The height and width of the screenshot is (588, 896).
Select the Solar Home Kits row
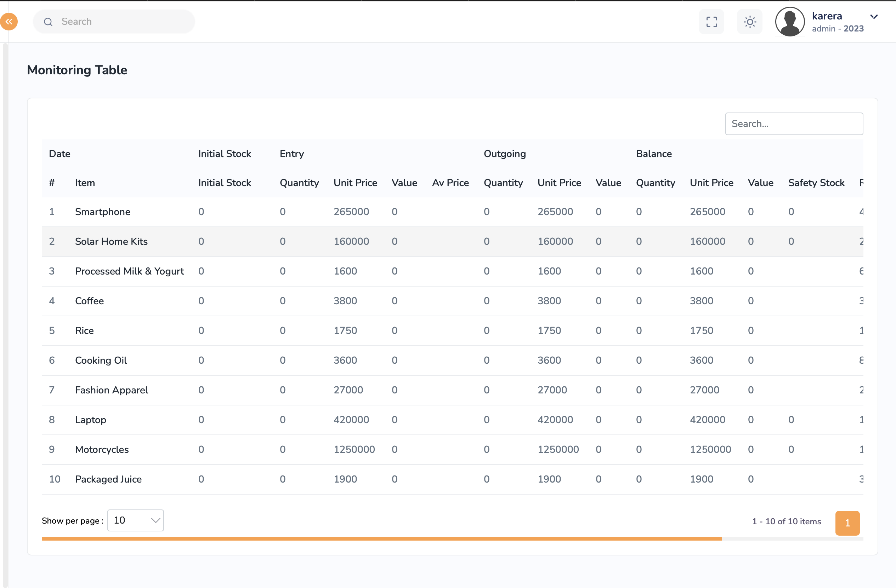coord(111,242)
